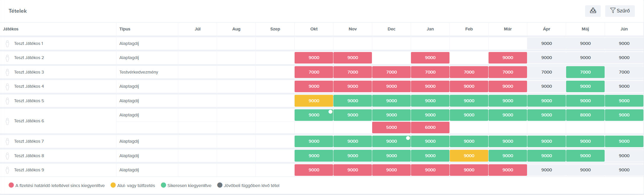The width and height of the screenshot is (644, 195).
Task: Select yellow 9000 Feb cell for Játékos 8
Action: coord(469,156)
